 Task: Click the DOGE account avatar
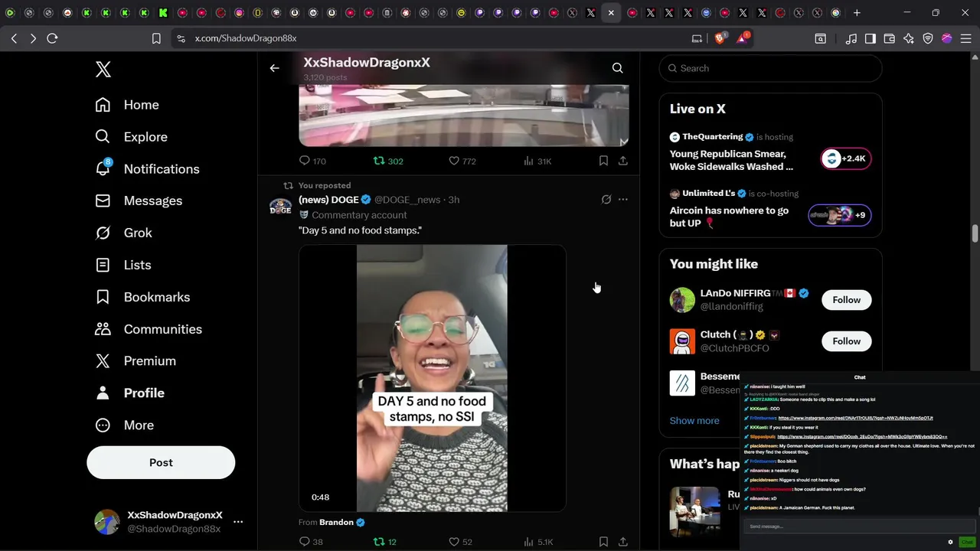click(x=280, y=207)
